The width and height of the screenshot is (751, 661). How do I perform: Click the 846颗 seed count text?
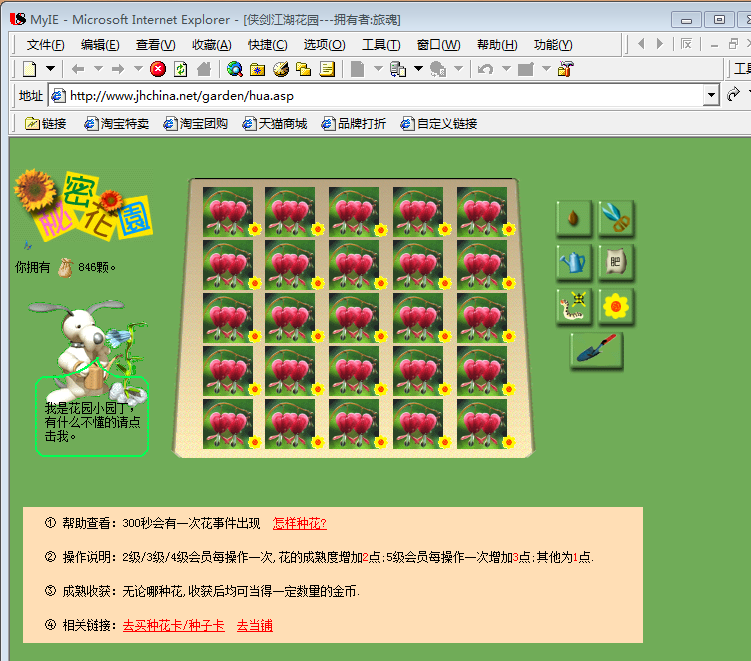(x=97, y=267)
